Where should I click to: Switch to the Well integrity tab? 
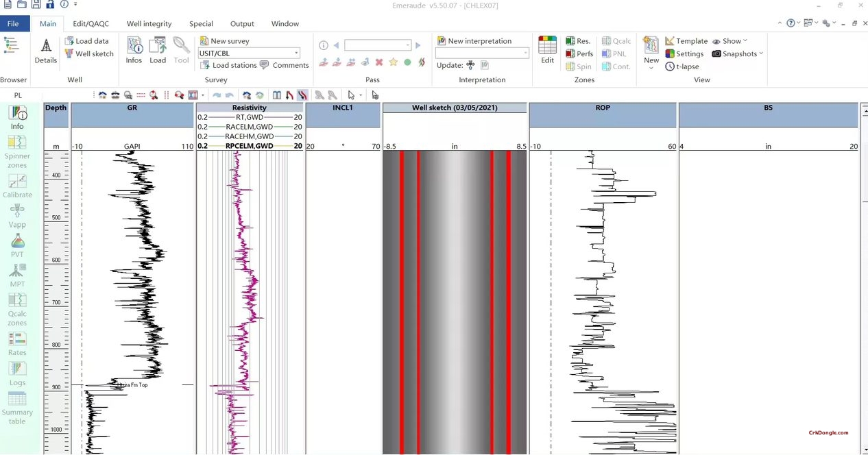click(149, 23)
